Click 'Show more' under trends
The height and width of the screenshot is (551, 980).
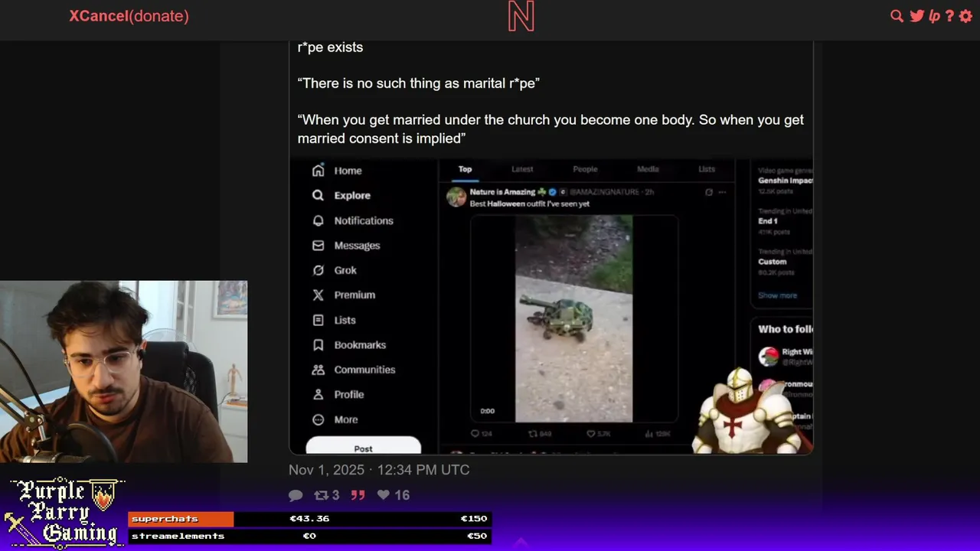pyautogui.click(x=777, y=295)
